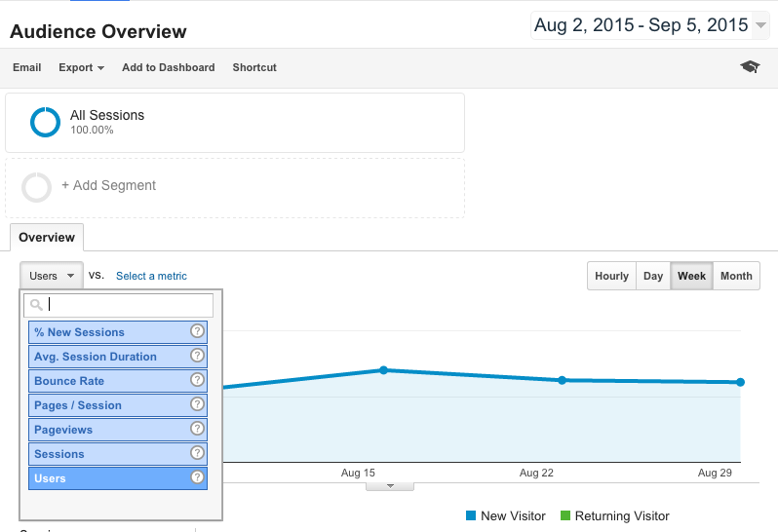Click help icon beside Bounce Rate

pyautogui.click(x=197, y=381)
